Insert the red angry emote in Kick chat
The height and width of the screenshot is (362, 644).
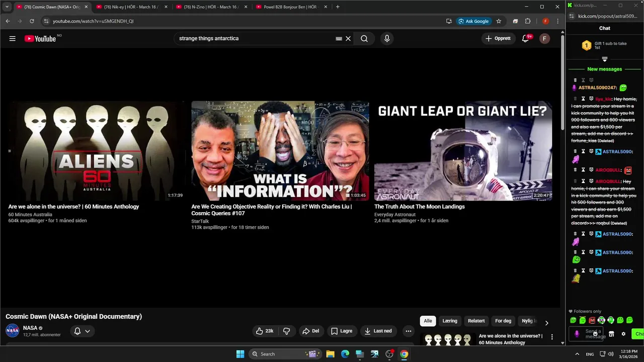(x=592, y=320)
